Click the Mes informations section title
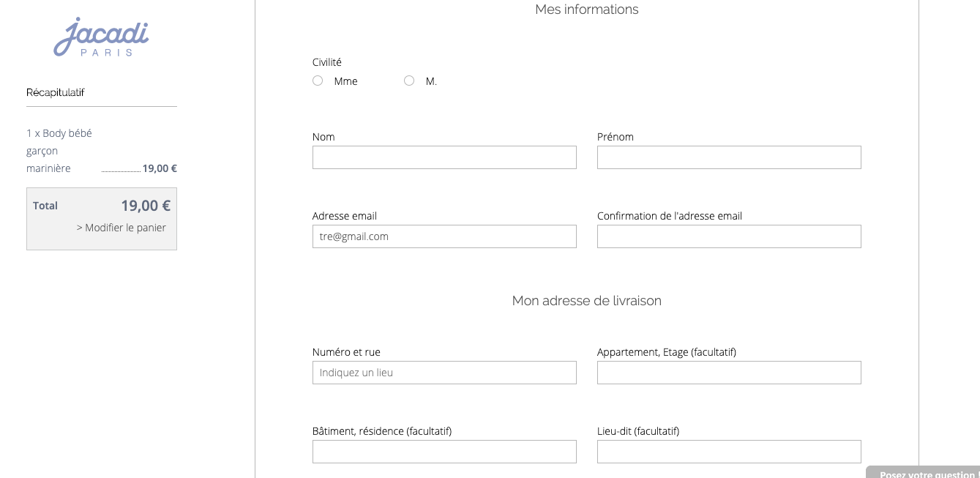 (587, 10)
